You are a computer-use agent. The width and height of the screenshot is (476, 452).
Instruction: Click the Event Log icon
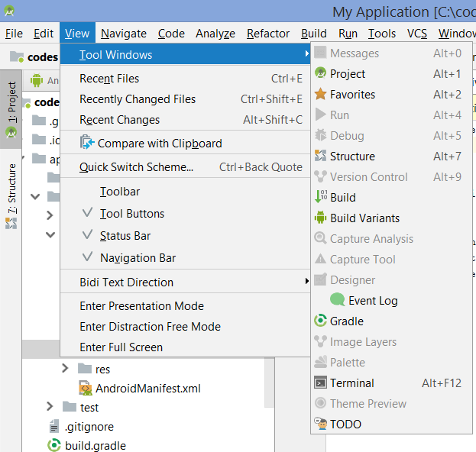[337, 301]
